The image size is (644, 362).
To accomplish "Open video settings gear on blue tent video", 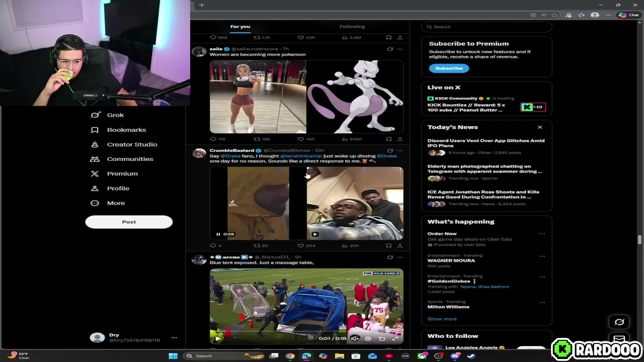I will pyautogui.click(x=368, y=338).
